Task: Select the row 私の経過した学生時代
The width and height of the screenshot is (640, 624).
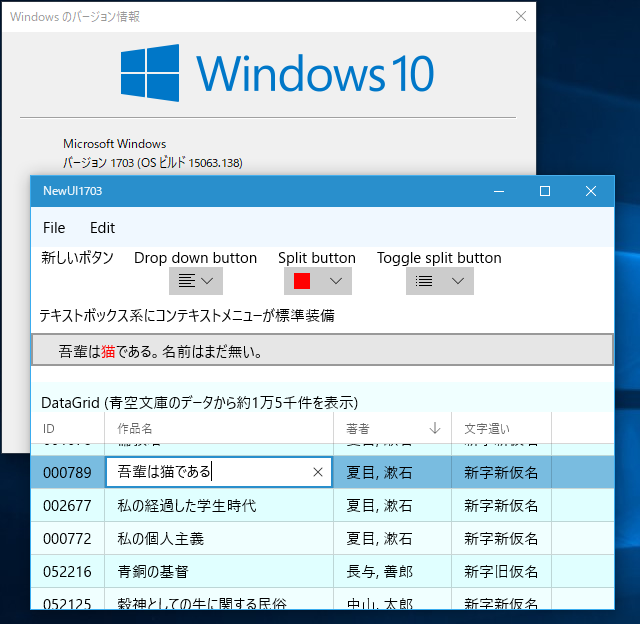Action: 322,506
